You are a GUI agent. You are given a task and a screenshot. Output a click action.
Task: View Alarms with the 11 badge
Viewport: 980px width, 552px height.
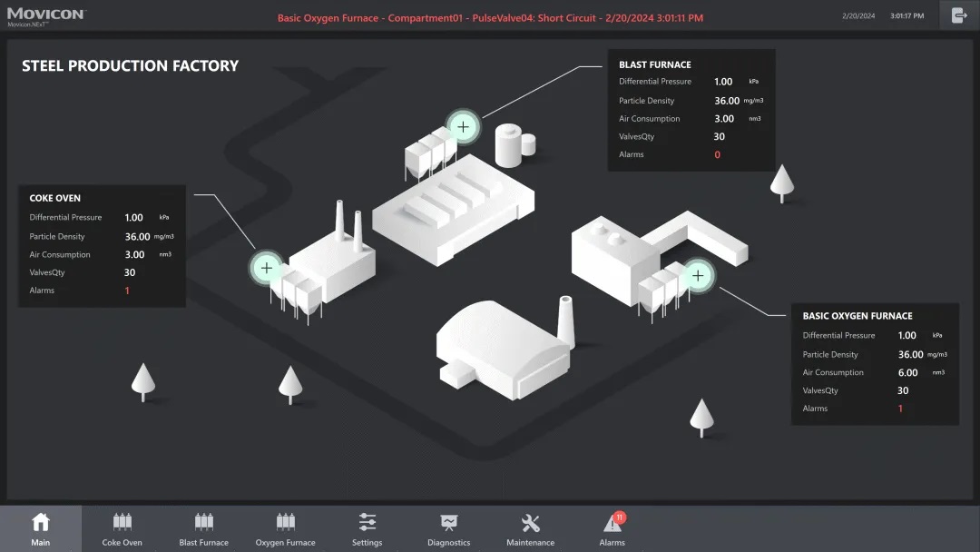click(x=612, y=528)
